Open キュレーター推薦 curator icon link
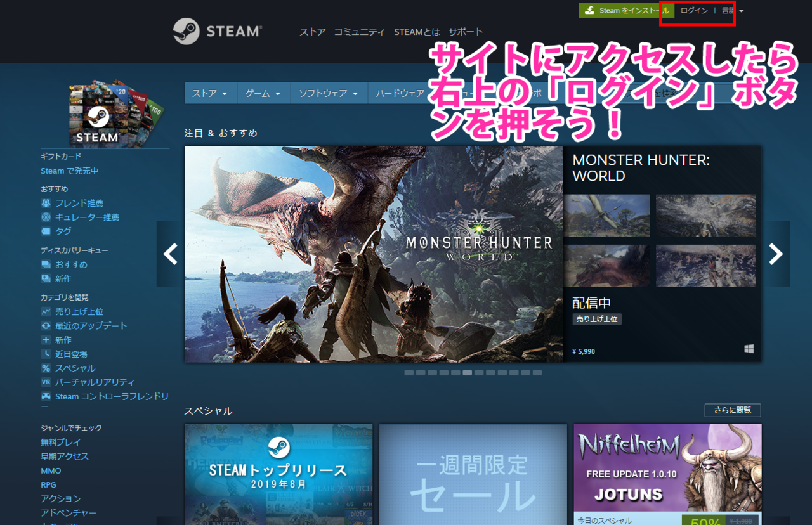 click(79, 217)
